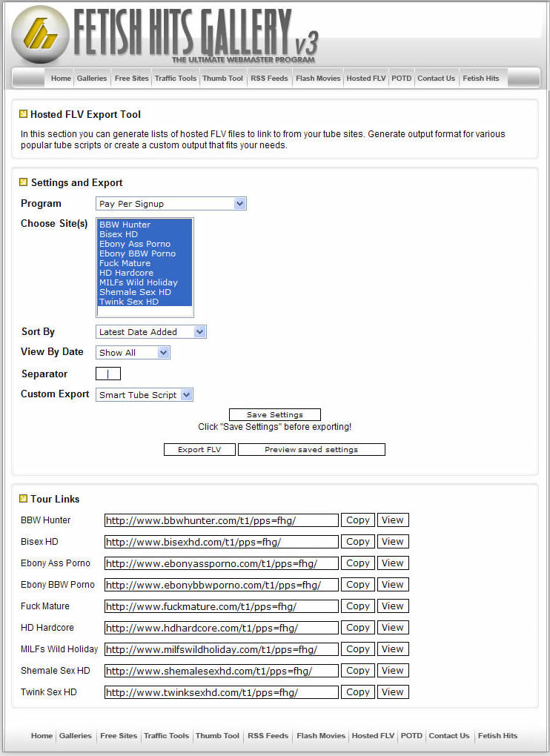Open Hosted FLV in the top navigation

366,78
